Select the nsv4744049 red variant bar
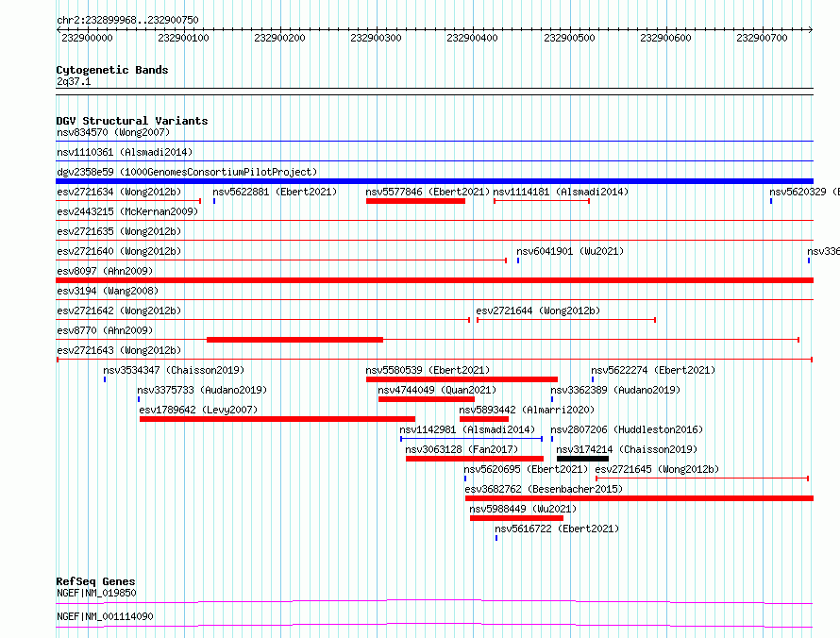Viewport: 840px width, 638px height. [427, 399]
